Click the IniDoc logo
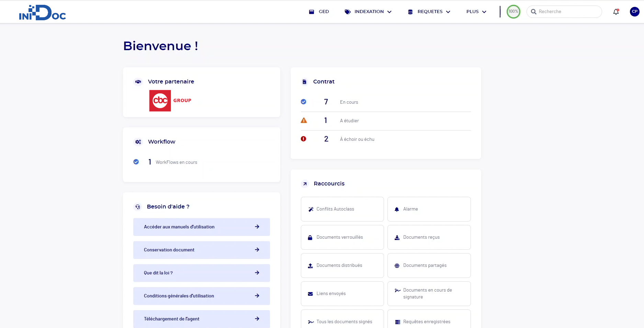This screenshot has height=328, width=644. [42, 13]
